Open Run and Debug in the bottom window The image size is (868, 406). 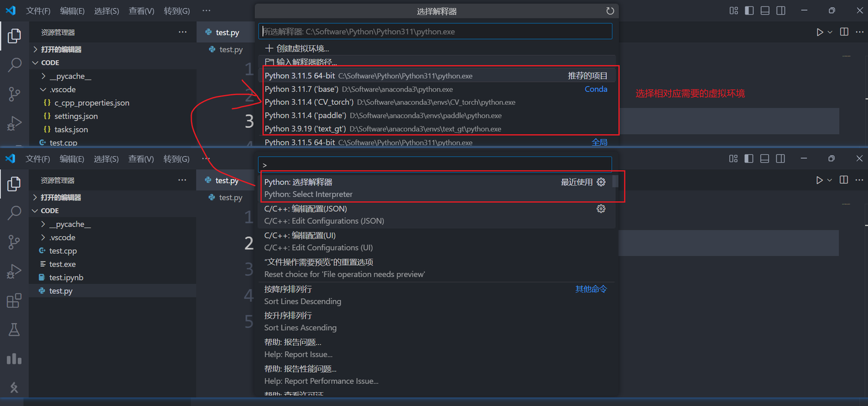(x=14, y=272)
